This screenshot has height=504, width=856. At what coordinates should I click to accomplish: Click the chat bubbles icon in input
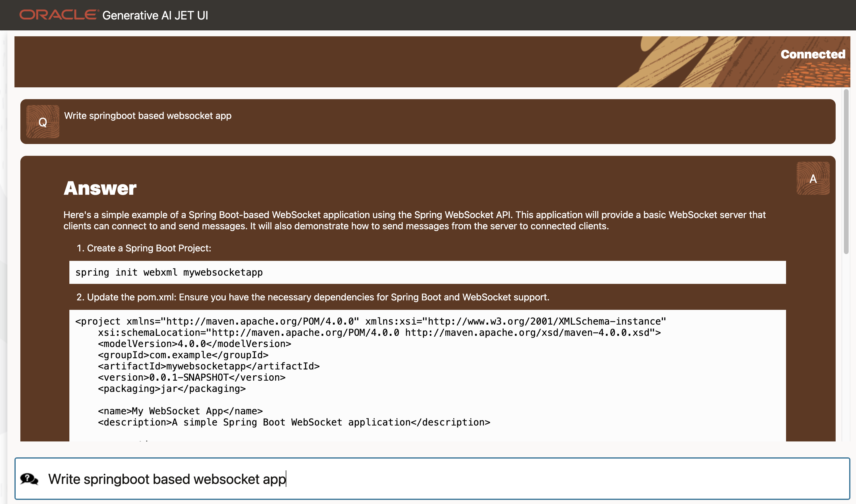click(29, 479)
